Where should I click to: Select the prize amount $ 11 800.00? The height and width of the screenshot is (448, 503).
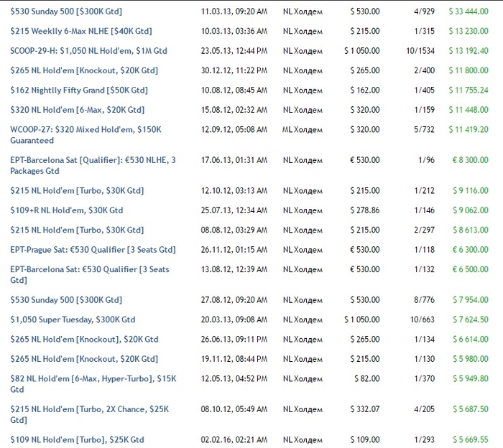point(469,70)
